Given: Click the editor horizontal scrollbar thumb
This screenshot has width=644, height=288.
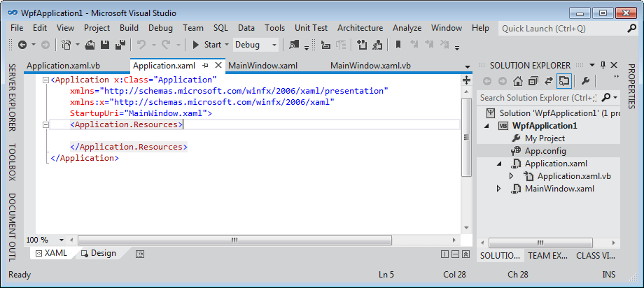Looking at the screenshot, I should pyautogui.click(x=234, y=240).
